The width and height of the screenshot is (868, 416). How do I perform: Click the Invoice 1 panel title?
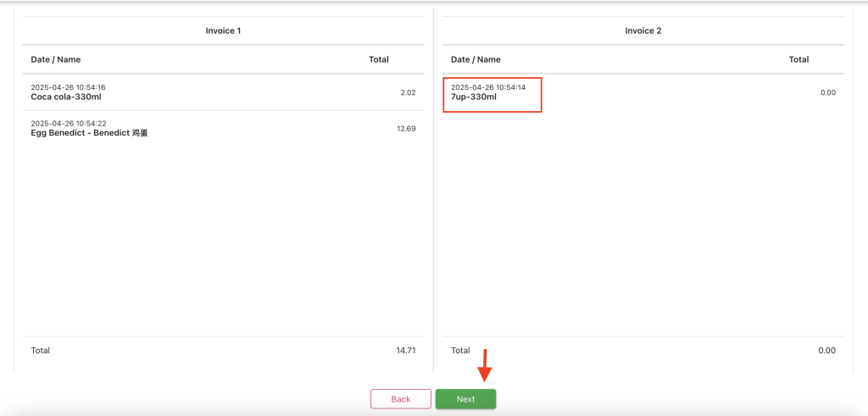(223, 31)
